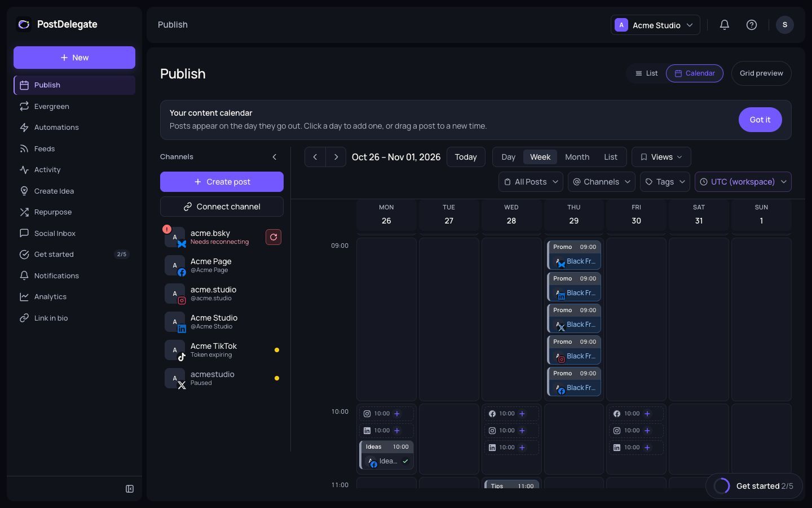Screen dimensions: 812x508
Task: Open the help question mark icon
Action: point(752,25)
